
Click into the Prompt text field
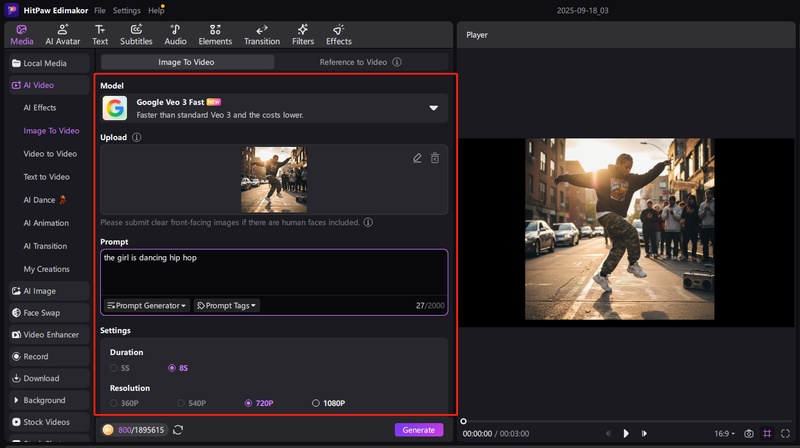point(274,273)
